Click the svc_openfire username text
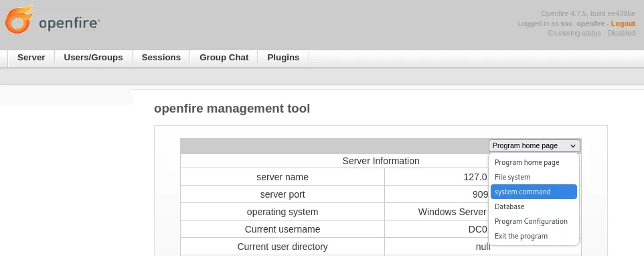The height and width of the screenshot is (256, 644). pos(582,24)
